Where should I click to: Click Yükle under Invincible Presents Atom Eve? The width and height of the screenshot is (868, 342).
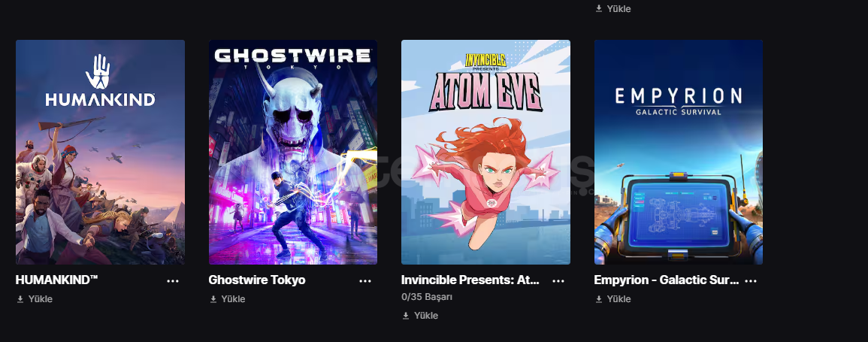click(x=425, y=316)
